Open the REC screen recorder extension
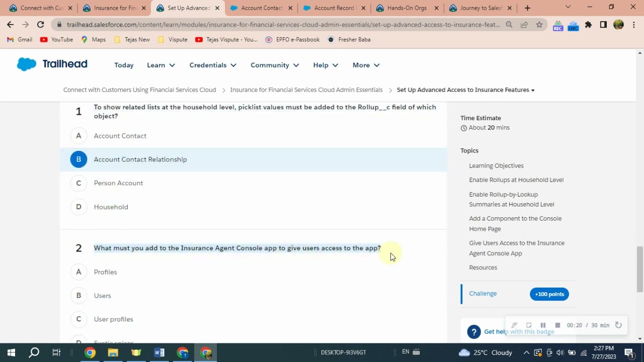This screenshot has width=644, height=362. pyautogui.click(x=557, y=25)
